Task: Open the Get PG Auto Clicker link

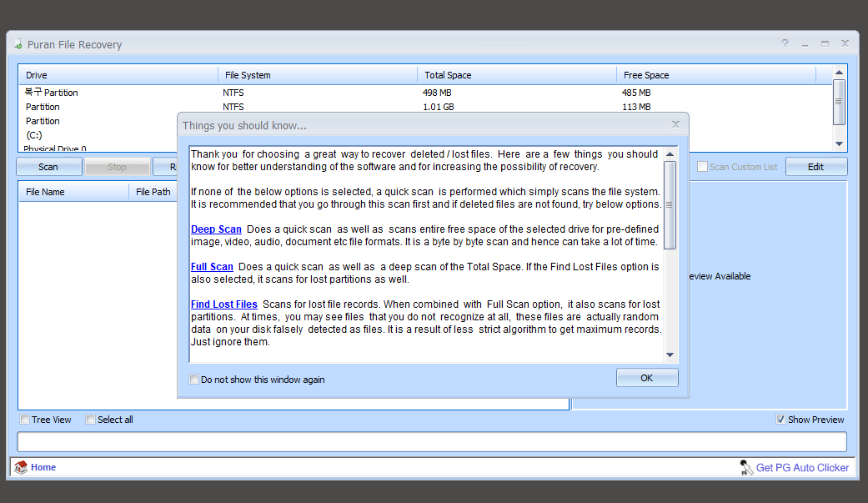Action: click(x=802, y=467)
